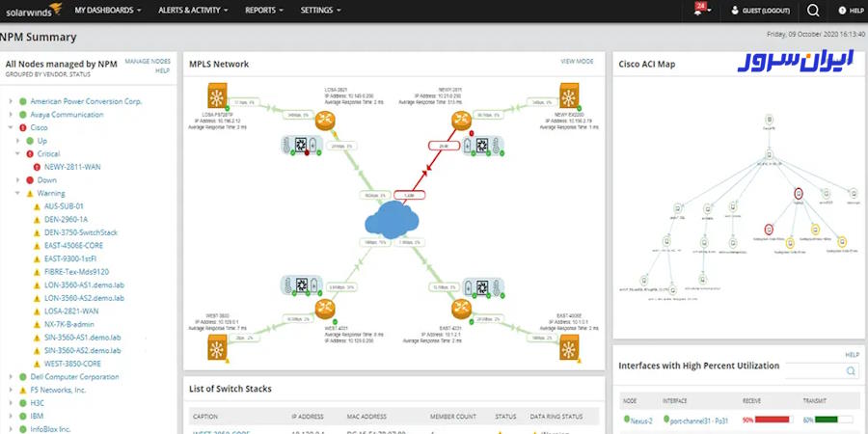The width and height of the screenshot is (868, 434).
Task: Expand the Dell Computer Corporation group
Action: pyautogui.click(x=10, y=376)
